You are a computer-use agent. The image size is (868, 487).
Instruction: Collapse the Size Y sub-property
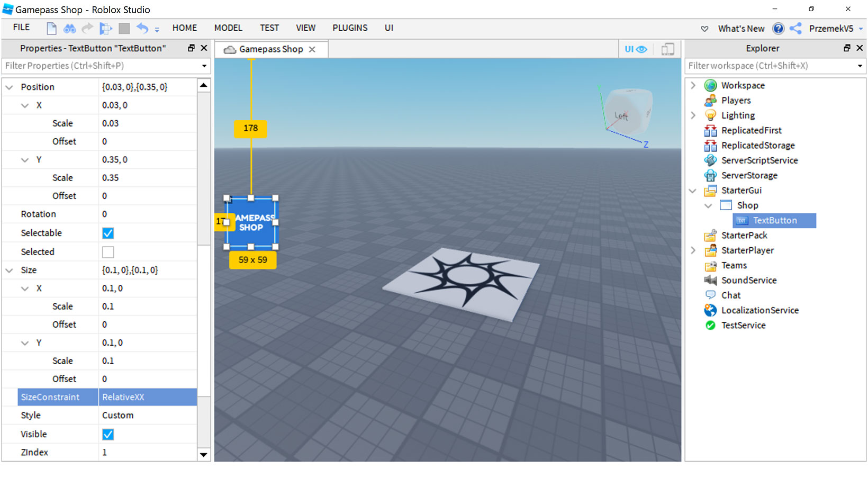(24, 343)
